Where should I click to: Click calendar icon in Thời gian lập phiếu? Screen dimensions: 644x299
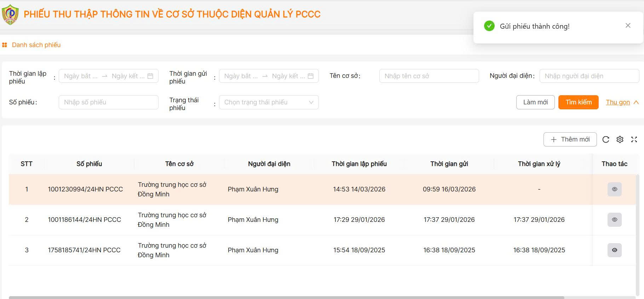150,76
